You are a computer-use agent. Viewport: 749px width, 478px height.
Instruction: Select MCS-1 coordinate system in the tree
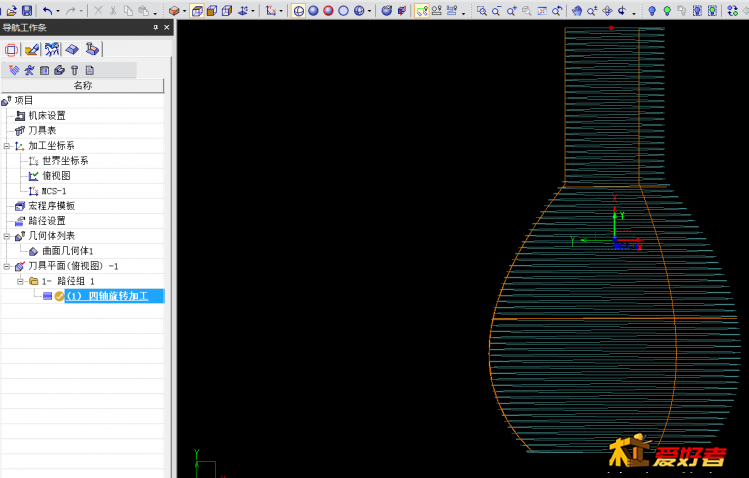[x=54, y=191]
